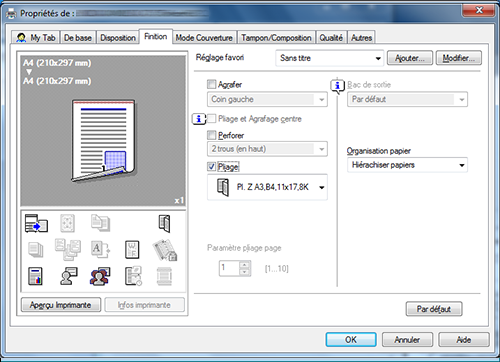Switch to the My Tab tab
Image resolution: width=500 pixels, height=362 pixels.
tap(35, 38)
